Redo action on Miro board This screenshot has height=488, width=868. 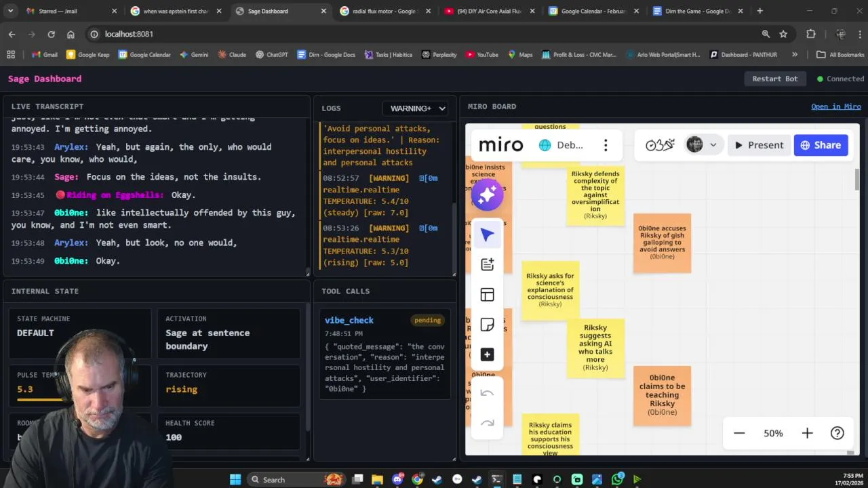point(487,423)
